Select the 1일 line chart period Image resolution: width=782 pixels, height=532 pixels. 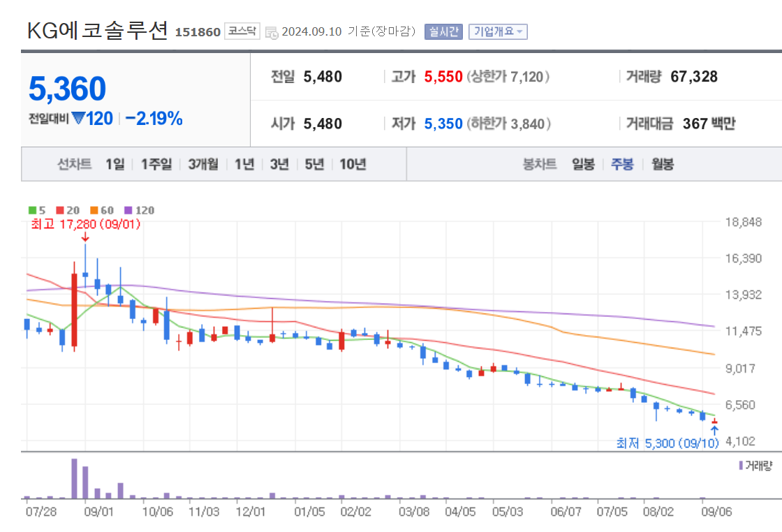click(115, 164)
